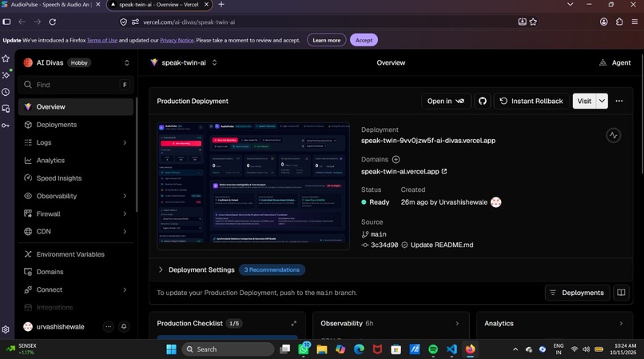Go to Deployments in sidebar

pos(76,125)
